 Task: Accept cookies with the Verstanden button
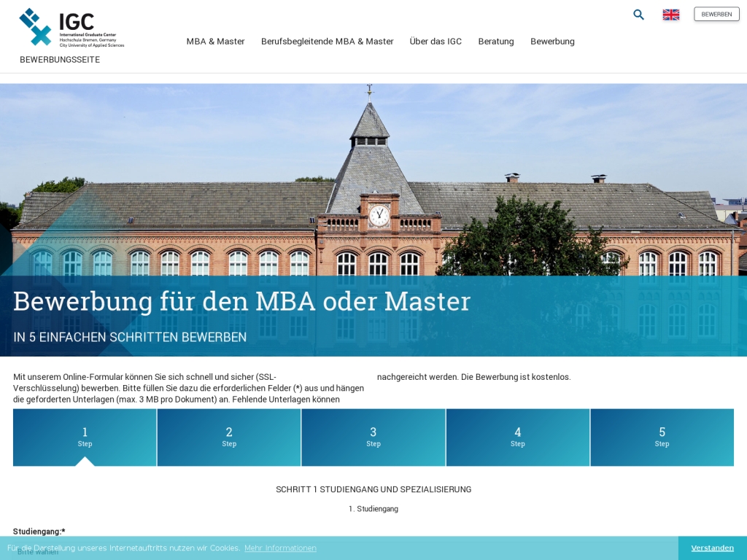point(712,548)
